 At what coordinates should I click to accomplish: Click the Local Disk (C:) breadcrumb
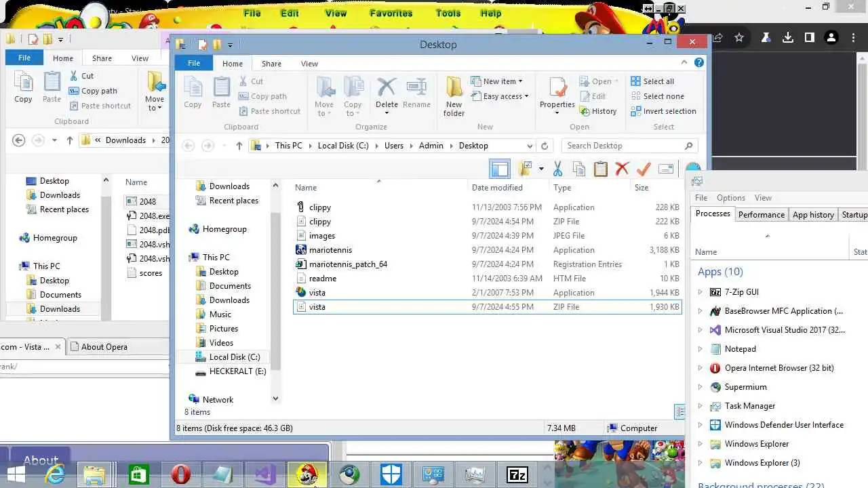[343, 146]
